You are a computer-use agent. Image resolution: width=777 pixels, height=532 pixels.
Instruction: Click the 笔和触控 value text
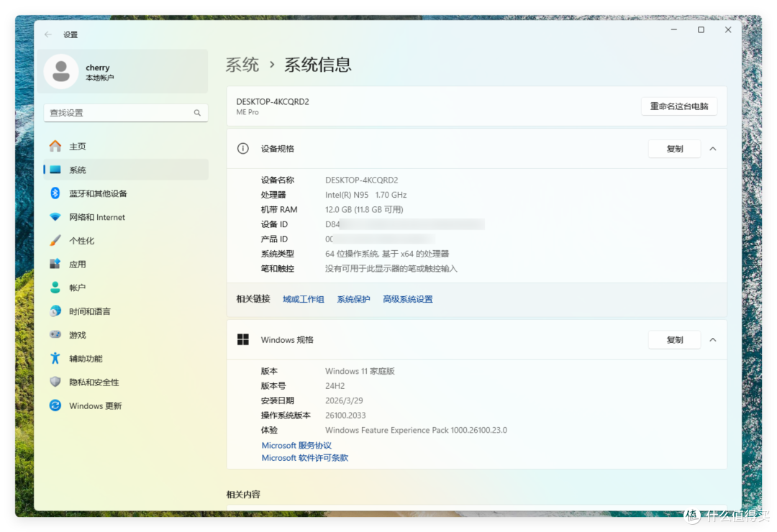pos(391,268)
